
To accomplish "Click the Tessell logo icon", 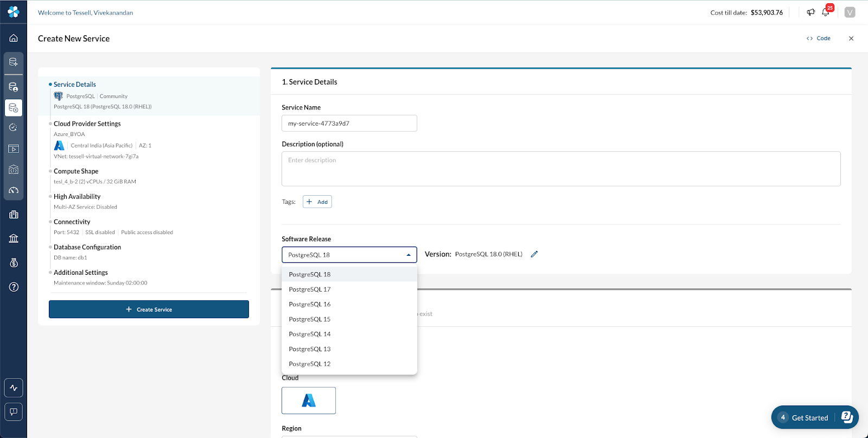I will pyautogui.click(x=14, y=12).
